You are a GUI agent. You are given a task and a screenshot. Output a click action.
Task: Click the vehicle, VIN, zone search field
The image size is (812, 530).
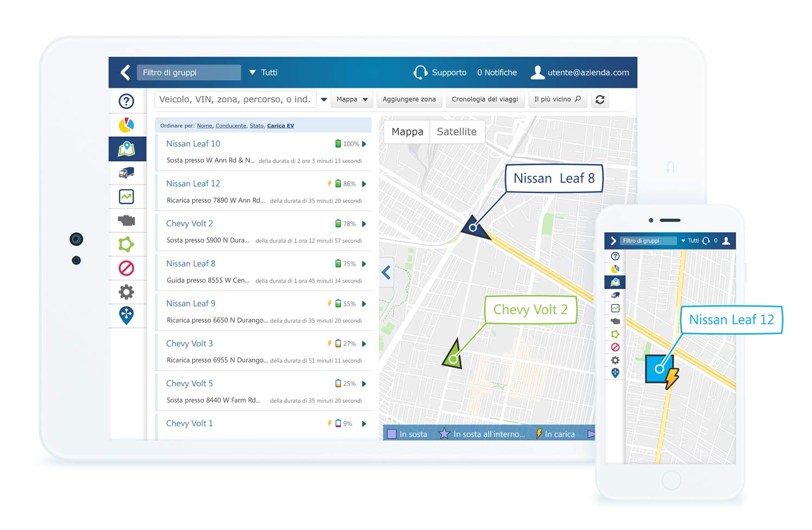pyautogui.click(x=236, y=99)
